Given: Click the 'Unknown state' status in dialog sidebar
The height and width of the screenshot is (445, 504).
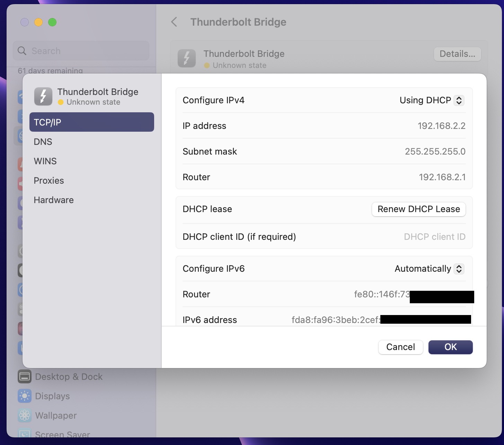Looking at the screenshot, I should [93, 102].
